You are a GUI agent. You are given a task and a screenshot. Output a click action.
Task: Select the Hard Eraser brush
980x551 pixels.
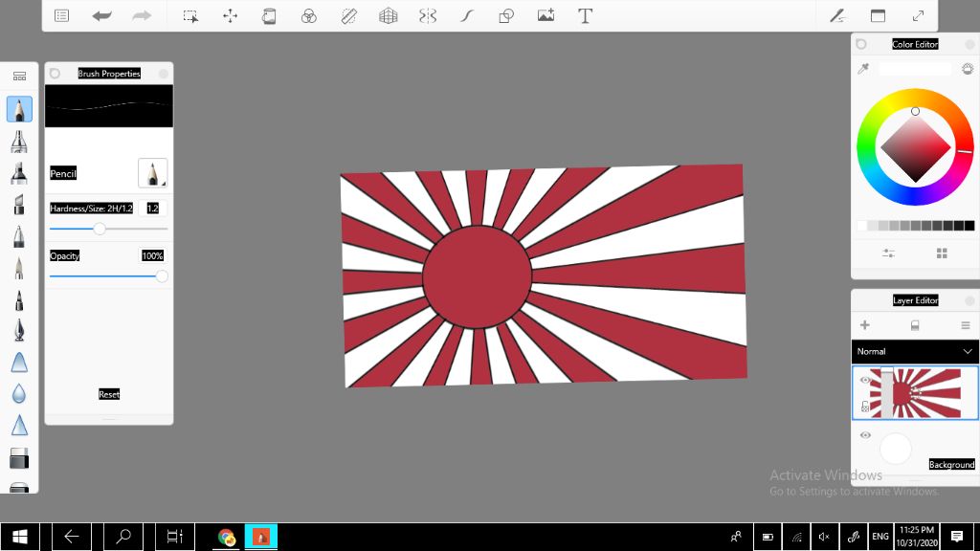[x=19, y=458]
